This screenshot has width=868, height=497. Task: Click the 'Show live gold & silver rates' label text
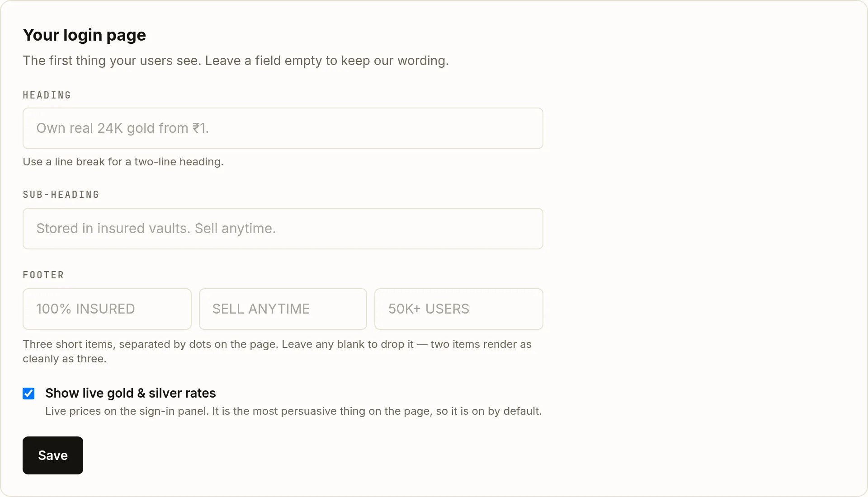(x=131, y=393)
